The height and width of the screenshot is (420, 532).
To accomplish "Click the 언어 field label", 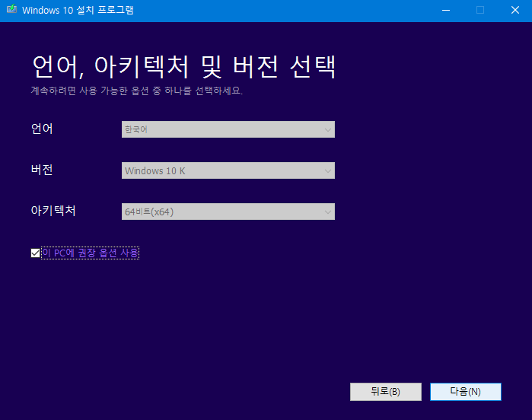I will (x=42, y=129).
